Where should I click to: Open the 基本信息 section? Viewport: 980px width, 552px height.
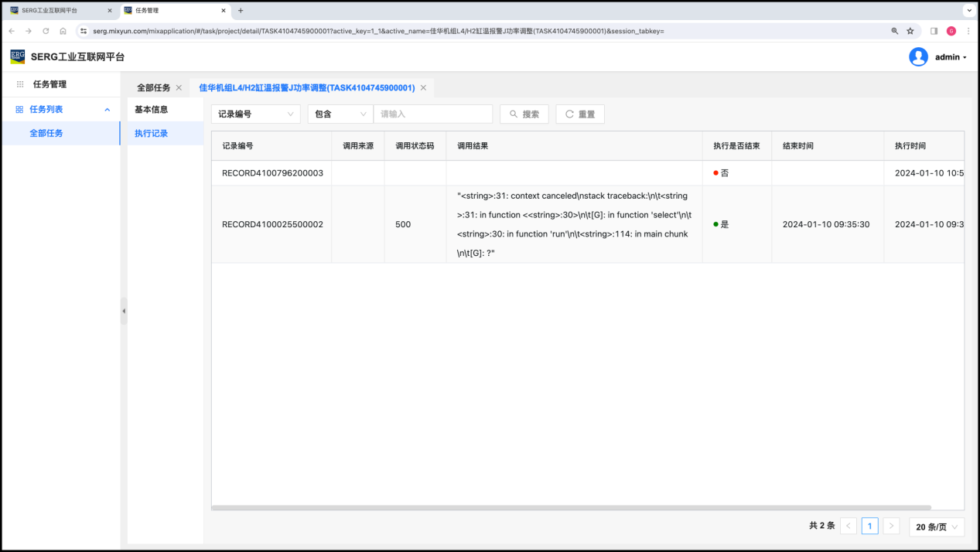pos(152,110)
